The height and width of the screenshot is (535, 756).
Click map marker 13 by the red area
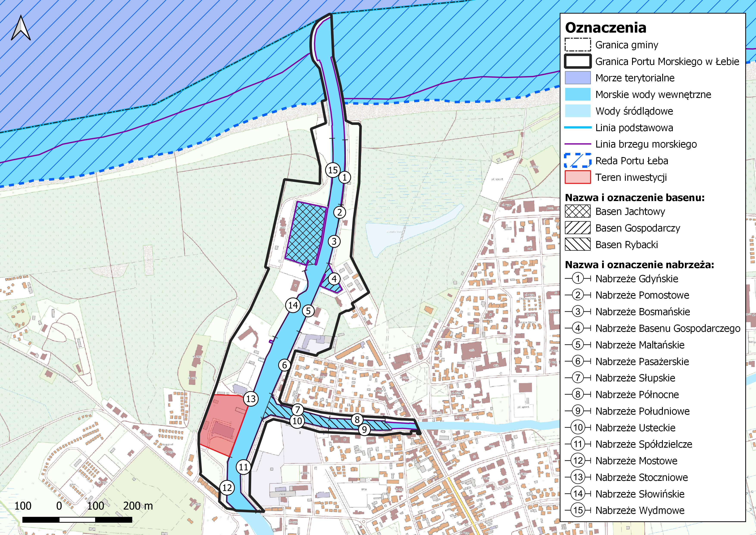(251, 399)
